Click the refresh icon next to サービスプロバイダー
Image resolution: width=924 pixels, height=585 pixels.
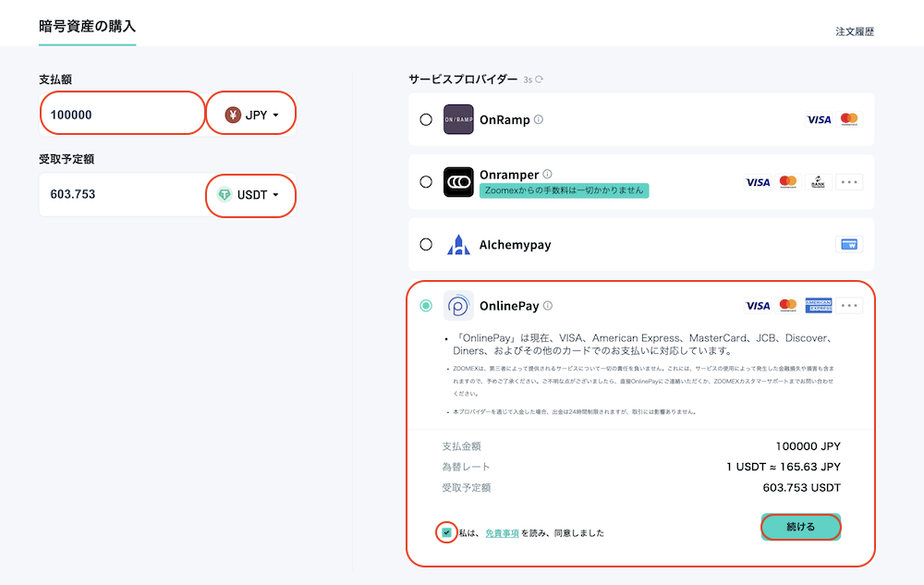point(539,79)
